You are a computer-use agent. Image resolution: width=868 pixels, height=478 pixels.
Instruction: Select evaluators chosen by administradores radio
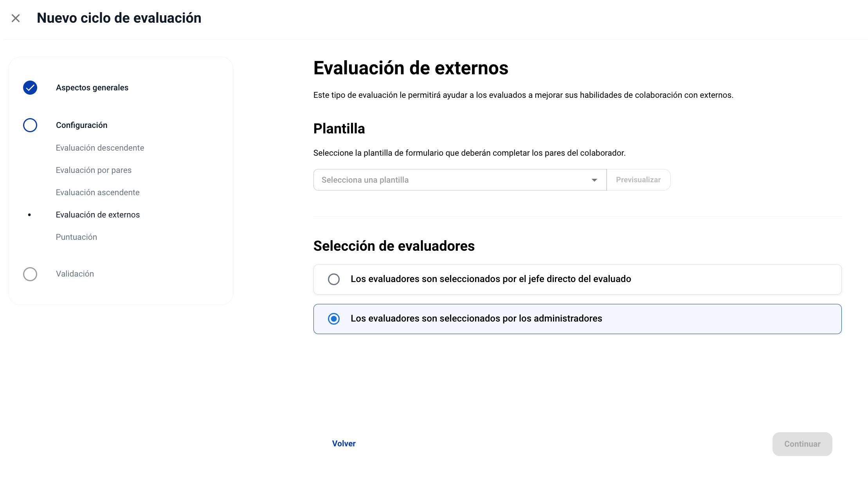click(334, 319)
